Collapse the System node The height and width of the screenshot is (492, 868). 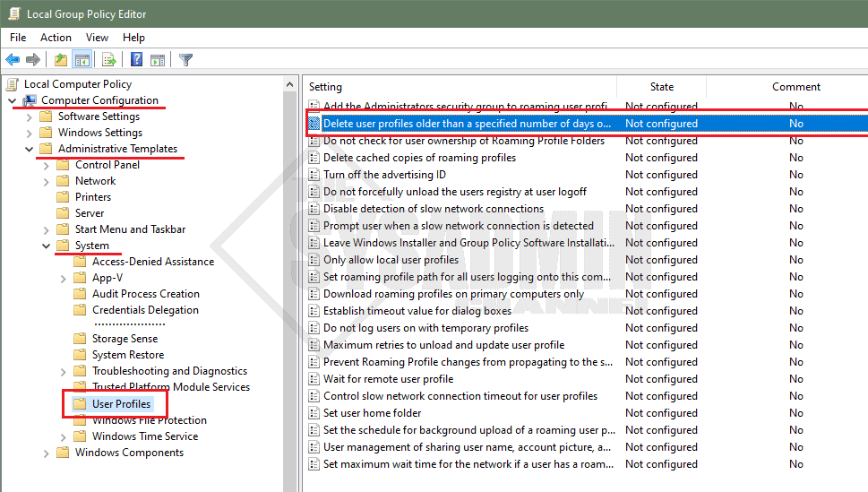pos(47,246)
